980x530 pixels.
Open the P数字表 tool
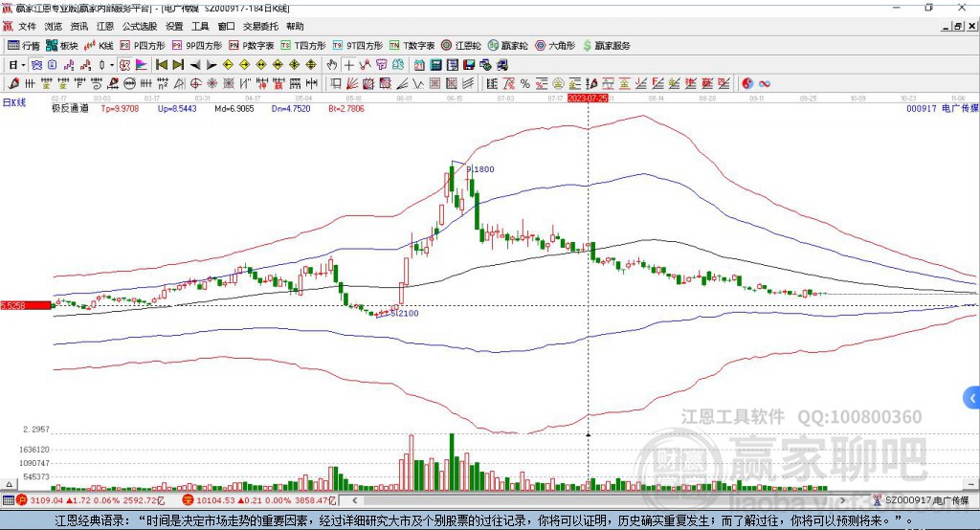tap(252, 46)
